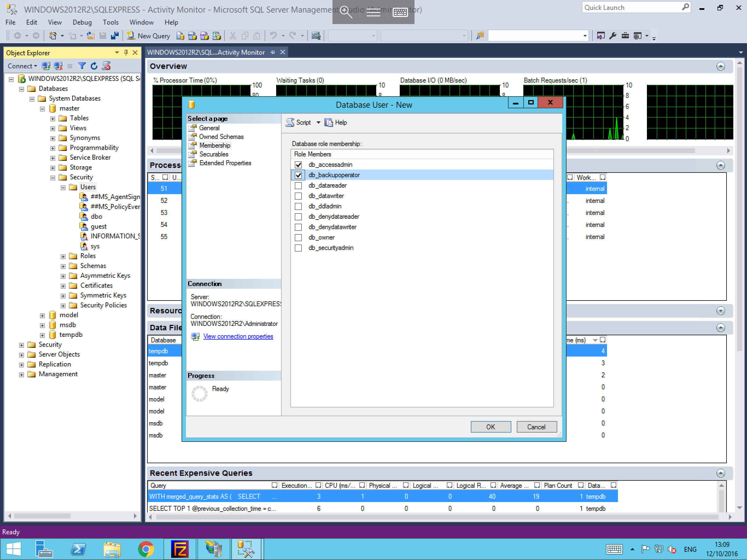747x560 pixels.
Task: Click the Toolbox toolbar icon
Action: (x=625, y=36)
